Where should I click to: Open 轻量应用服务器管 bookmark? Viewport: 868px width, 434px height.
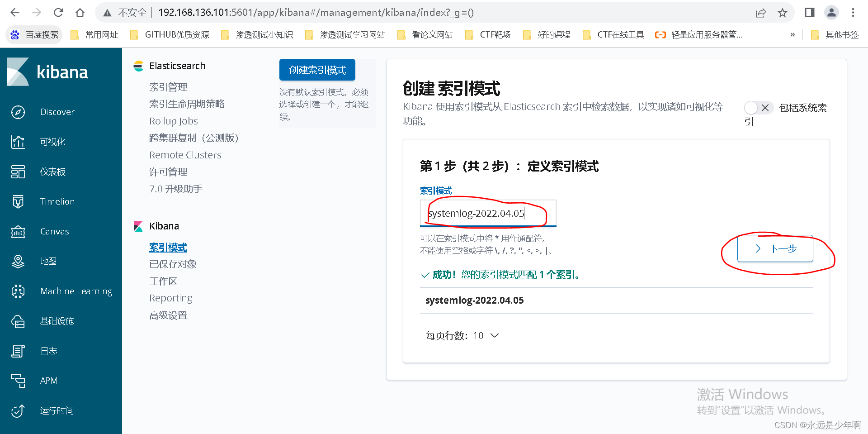pyautogui.click(x=699, y=35)
